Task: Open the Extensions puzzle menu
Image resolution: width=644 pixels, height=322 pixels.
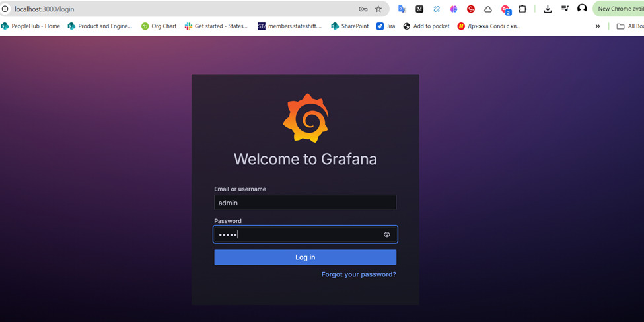Action: pos(522,9)
